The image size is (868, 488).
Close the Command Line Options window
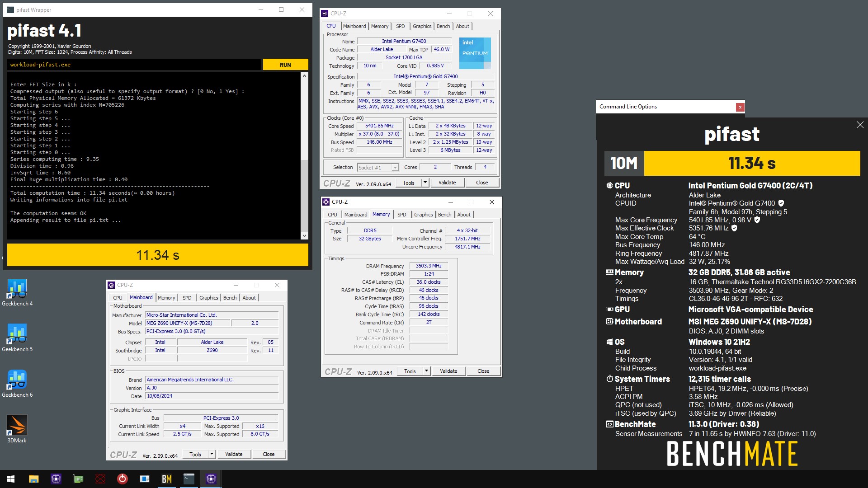click(x=740, y=107)
